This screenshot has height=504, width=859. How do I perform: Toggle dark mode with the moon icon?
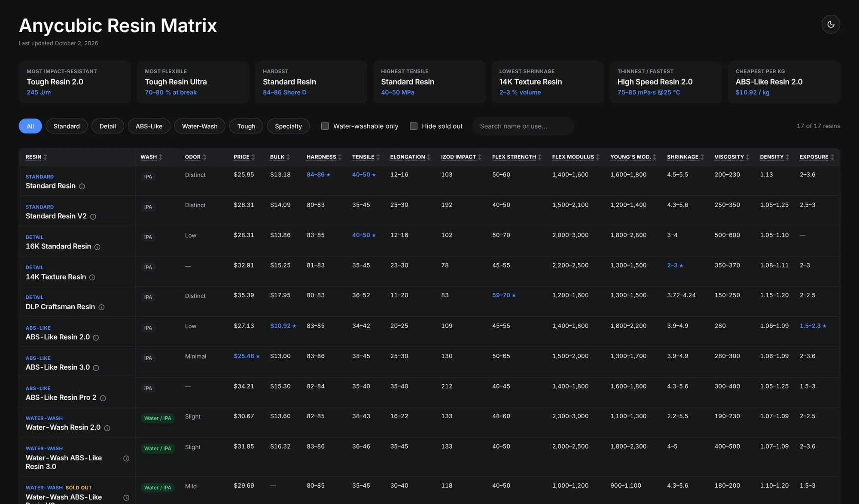831,24
